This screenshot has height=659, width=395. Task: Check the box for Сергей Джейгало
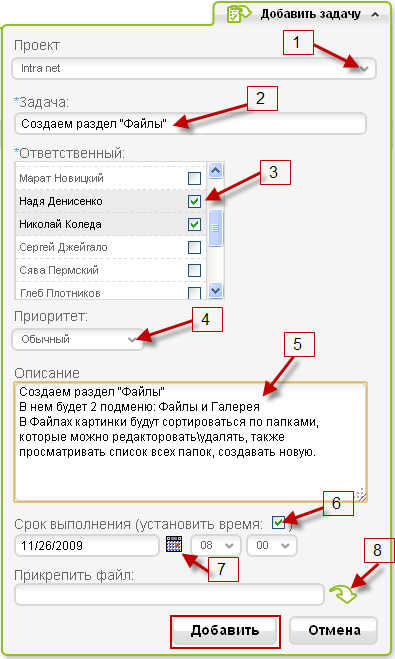tap(194, 248)
